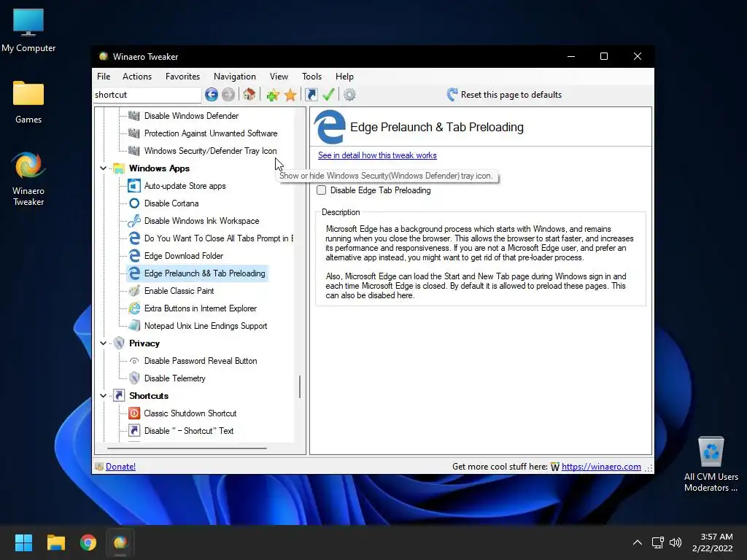Click the Disable Cortana circle icon

134,203
